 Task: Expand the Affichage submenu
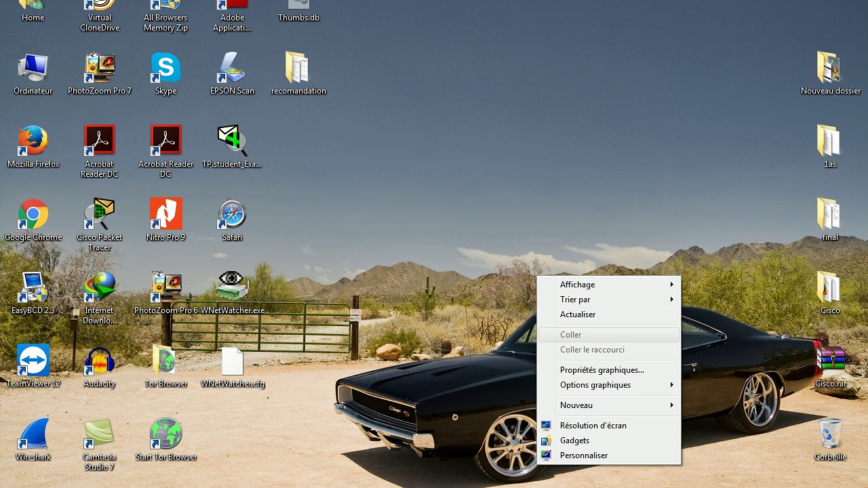pos(609,285)
